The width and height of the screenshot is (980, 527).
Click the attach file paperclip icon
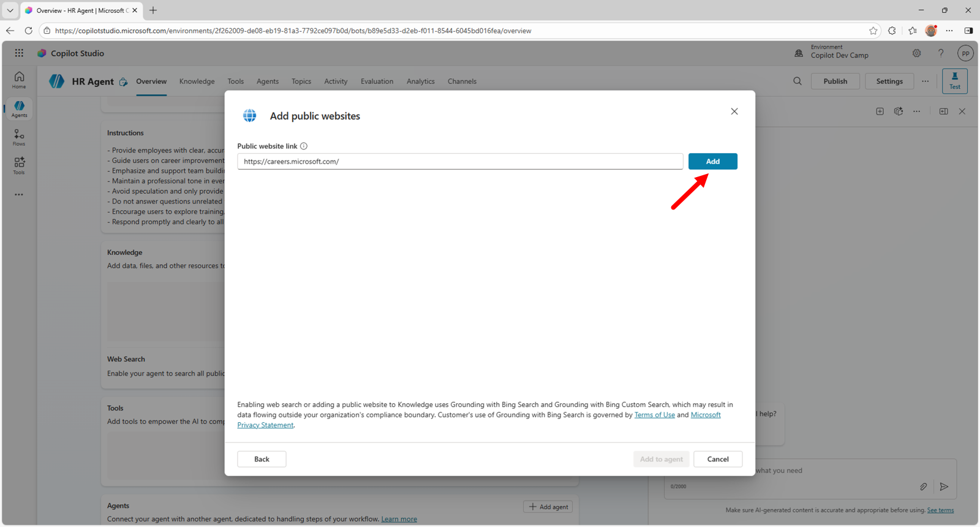point(923,487)
